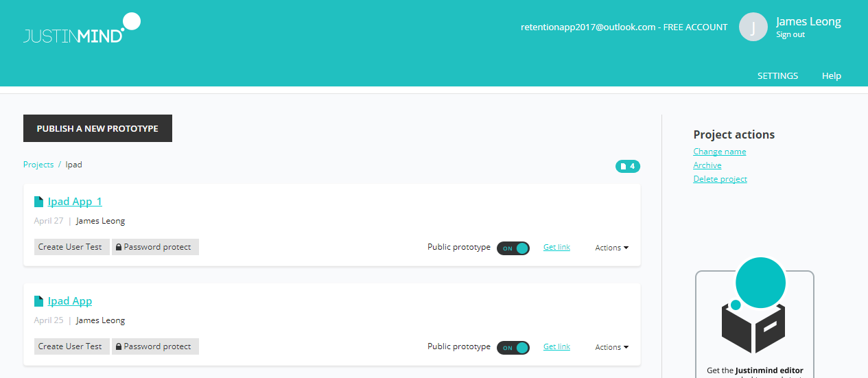The image size is (868, 378).
Task: Click the file icon beside Ipad App 1
Action: [x=39, y=202]
